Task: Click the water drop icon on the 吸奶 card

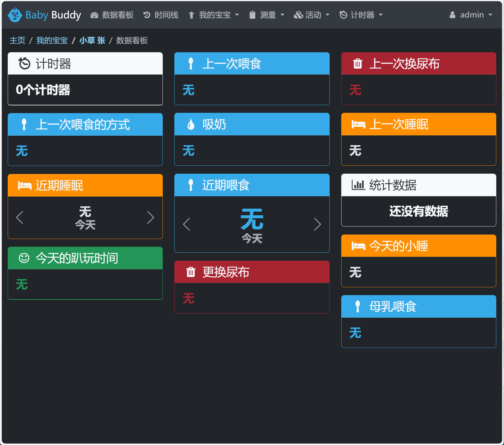Action: pyautogui.click(x=191, y=124)
